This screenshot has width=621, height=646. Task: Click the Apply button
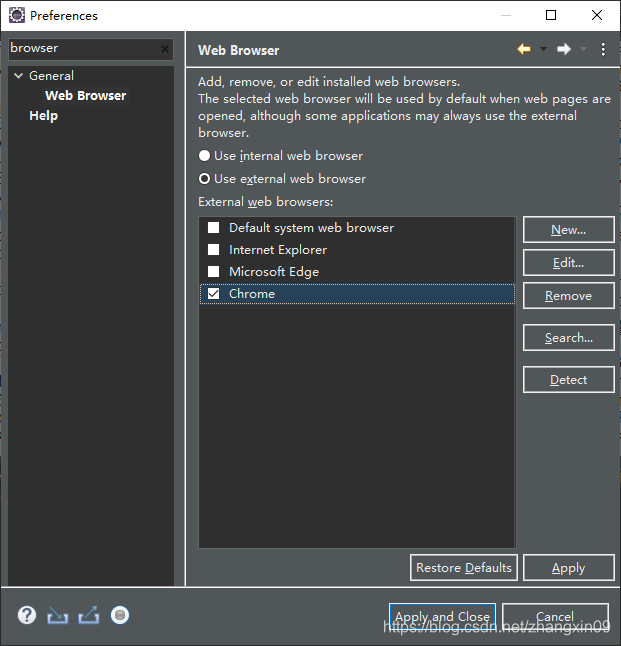(x=569, y=568)
